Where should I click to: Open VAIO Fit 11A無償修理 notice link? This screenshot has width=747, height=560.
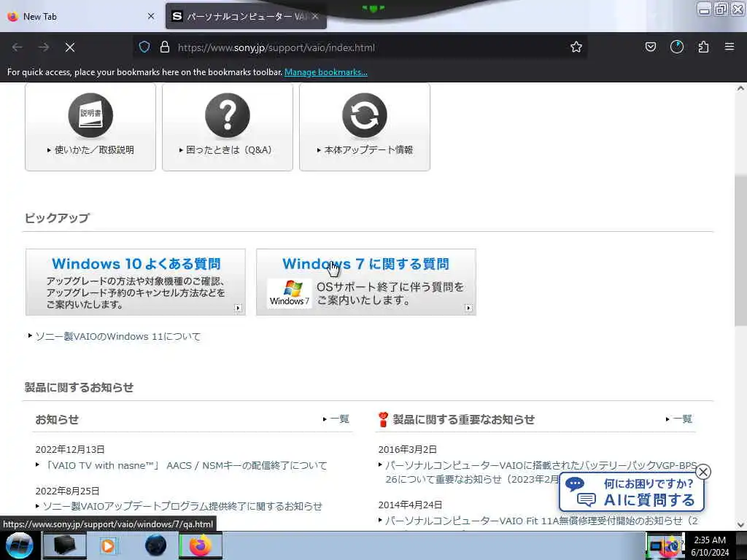(541, 521)
